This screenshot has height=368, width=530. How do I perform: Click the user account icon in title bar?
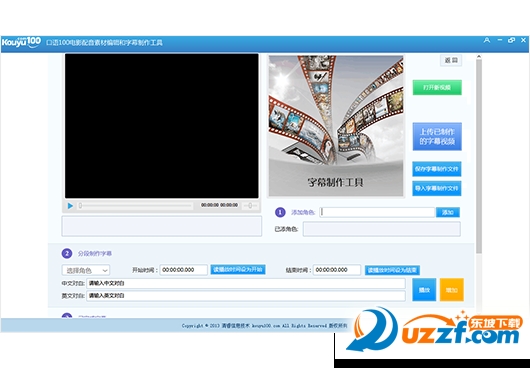point(487,40)
